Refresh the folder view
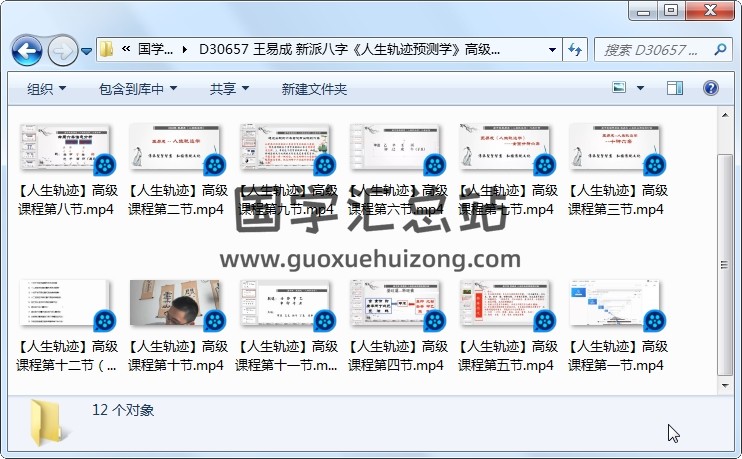Viewport: 742px width, 459px height. coord(575,50)
